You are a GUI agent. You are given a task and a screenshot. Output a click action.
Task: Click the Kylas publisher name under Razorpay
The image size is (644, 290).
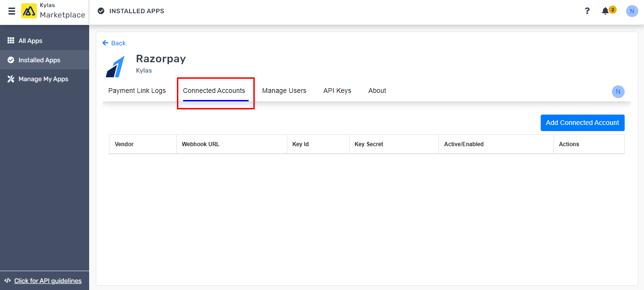[144, 71]
